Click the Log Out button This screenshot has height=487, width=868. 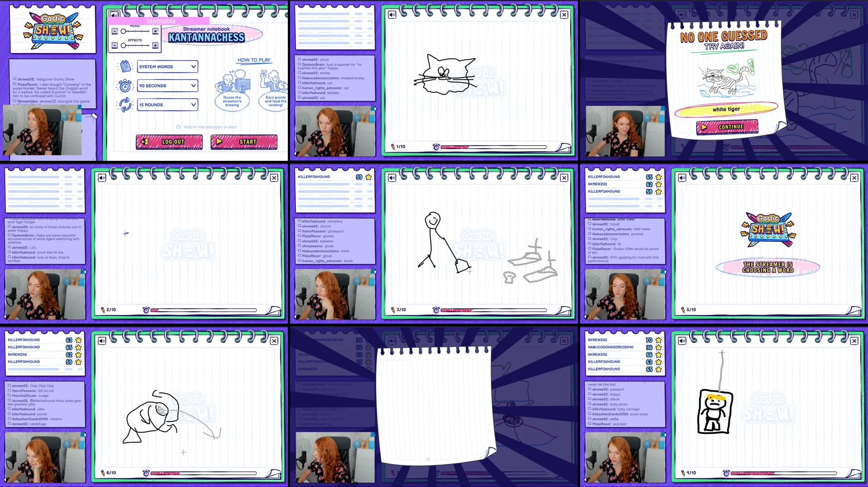[x=169, y=142]
